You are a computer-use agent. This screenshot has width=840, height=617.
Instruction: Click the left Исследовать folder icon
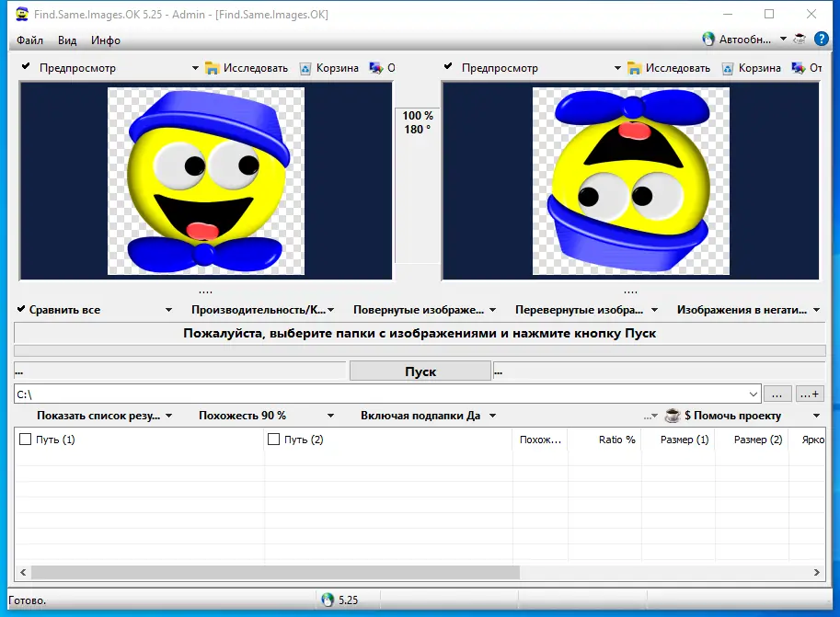tap(213, 68)
